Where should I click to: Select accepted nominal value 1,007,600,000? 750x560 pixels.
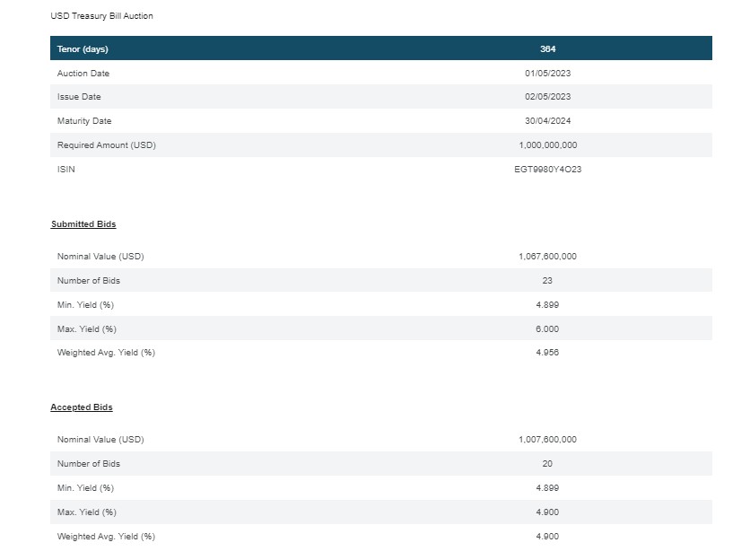click(x=547, y=440)
